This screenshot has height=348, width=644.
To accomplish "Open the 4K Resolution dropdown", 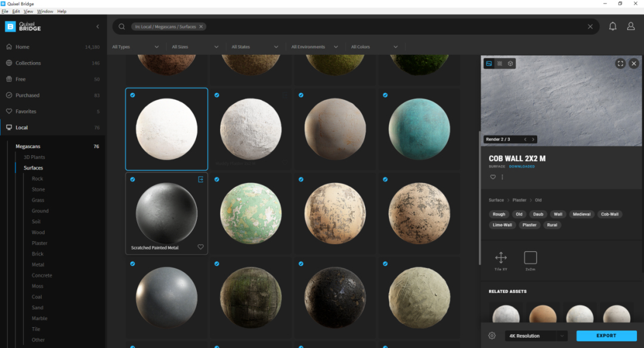I will click(536, 335).
